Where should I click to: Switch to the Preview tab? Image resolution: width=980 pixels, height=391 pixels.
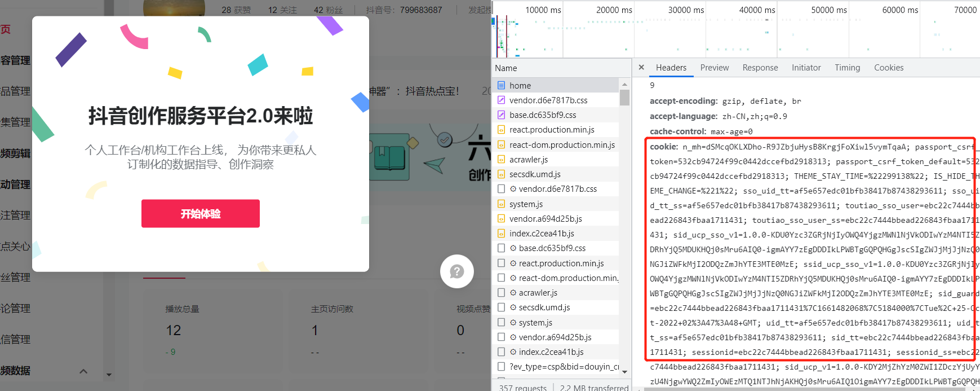click(714, 67)
